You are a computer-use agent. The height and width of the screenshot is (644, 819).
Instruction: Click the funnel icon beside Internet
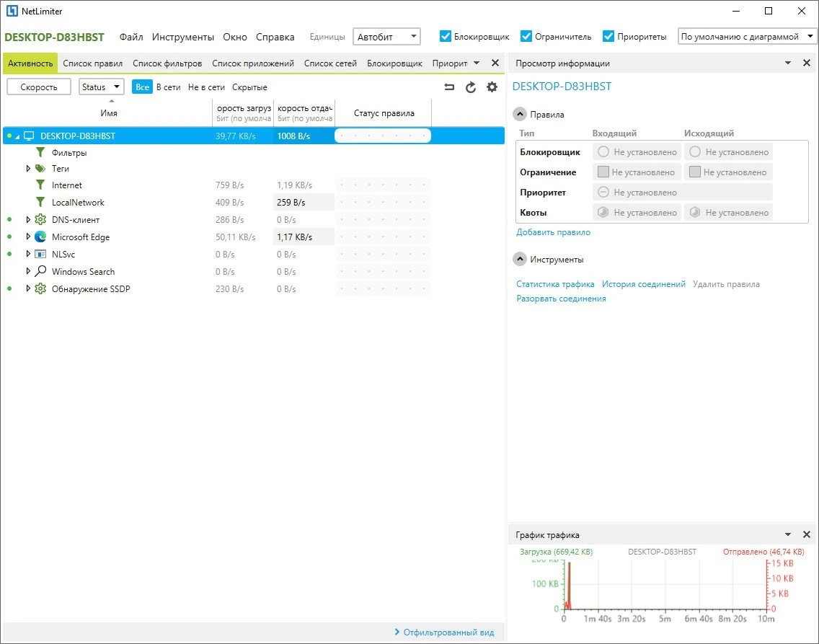click(40, 185)
